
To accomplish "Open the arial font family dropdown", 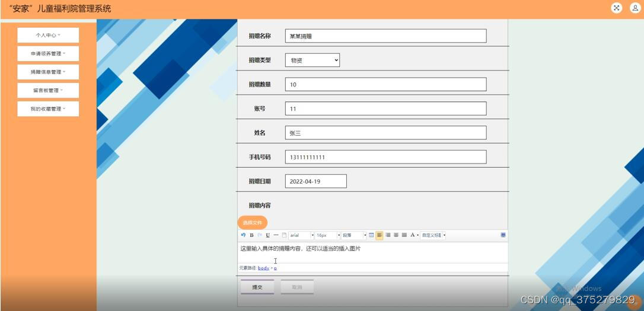I will coord(301,235).
